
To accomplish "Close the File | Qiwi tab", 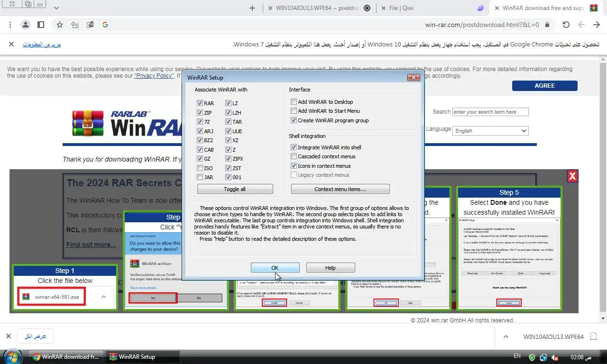I will [x=383, y=8].
